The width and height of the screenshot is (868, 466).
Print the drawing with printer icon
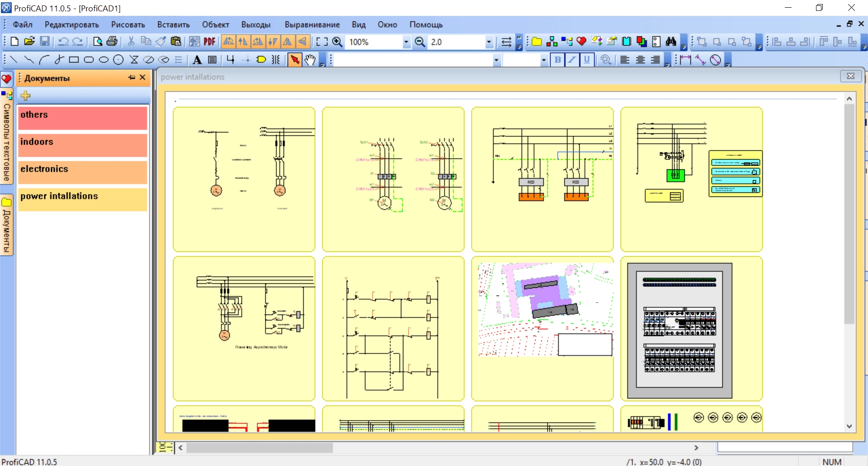point(112,42)
